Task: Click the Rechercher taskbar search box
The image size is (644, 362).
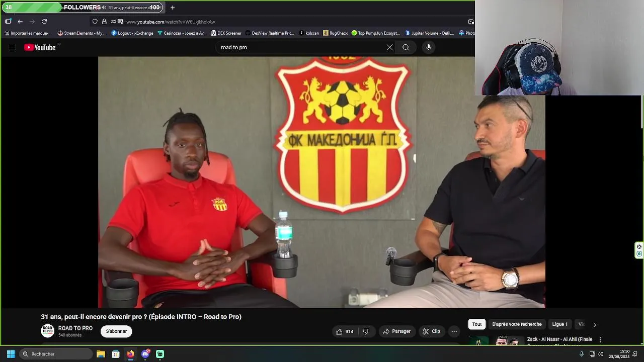Action: [57, 354]
